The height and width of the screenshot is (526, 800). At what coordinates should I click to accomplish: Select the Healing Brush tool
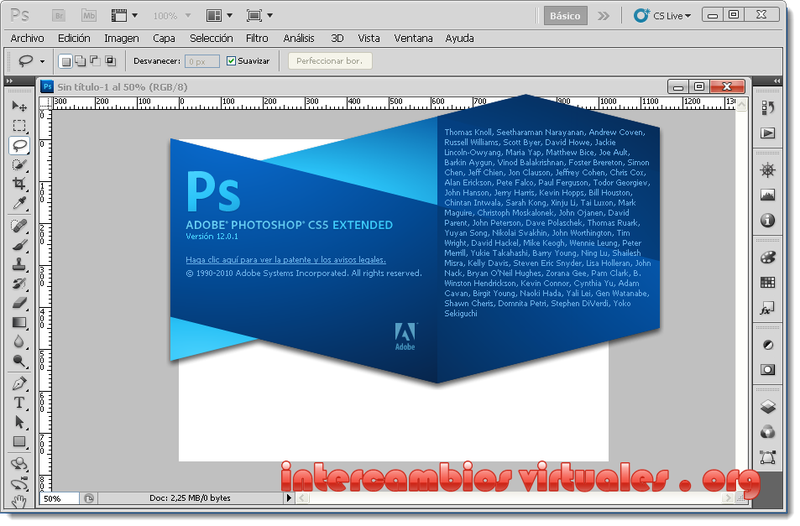(19, 226)
